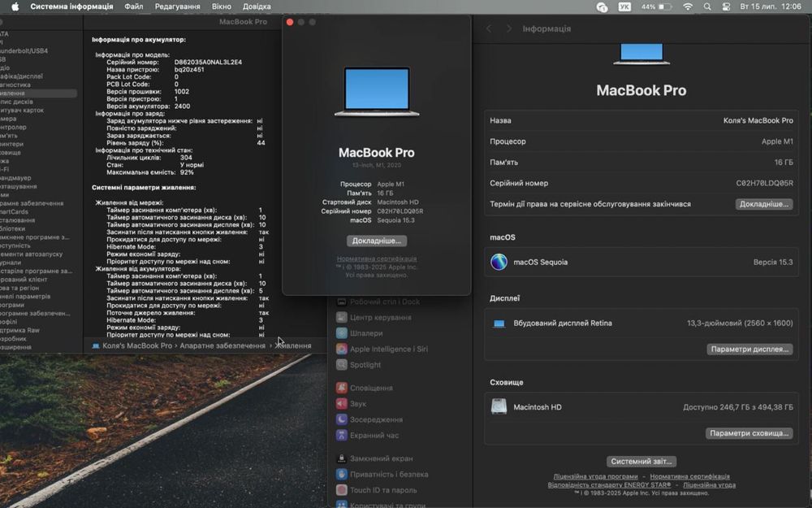Open Нормативна сертифікація link in About This Mac
The height and width of the screenshot is (508, 812).
click(377, 258)
